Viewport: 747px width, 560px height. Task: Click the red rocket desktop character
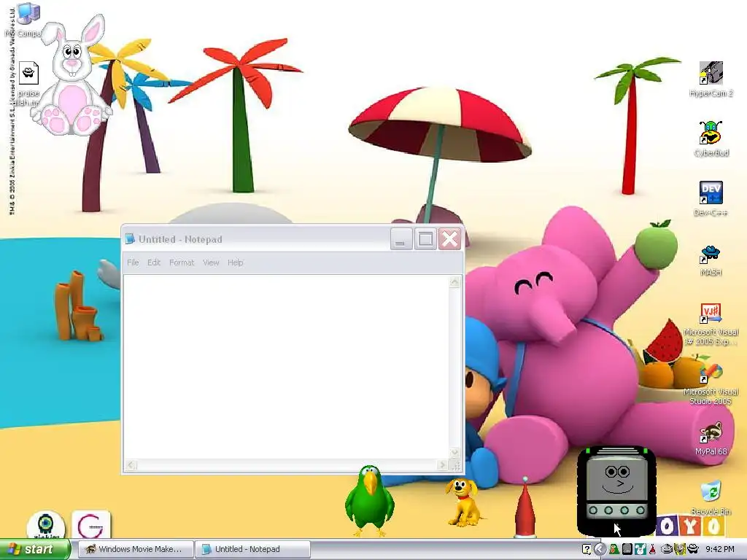pos(525,507)
